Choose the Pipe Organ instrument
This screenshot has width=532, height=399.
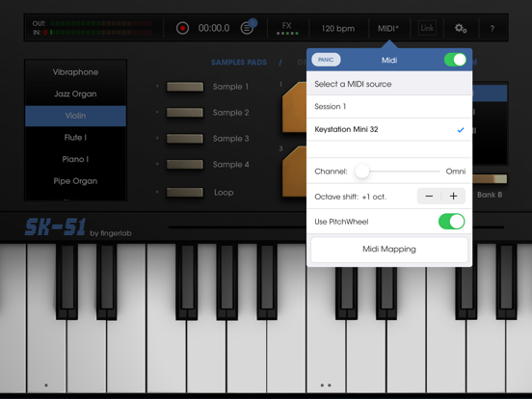pyautogui.click(x=75, y=181)
